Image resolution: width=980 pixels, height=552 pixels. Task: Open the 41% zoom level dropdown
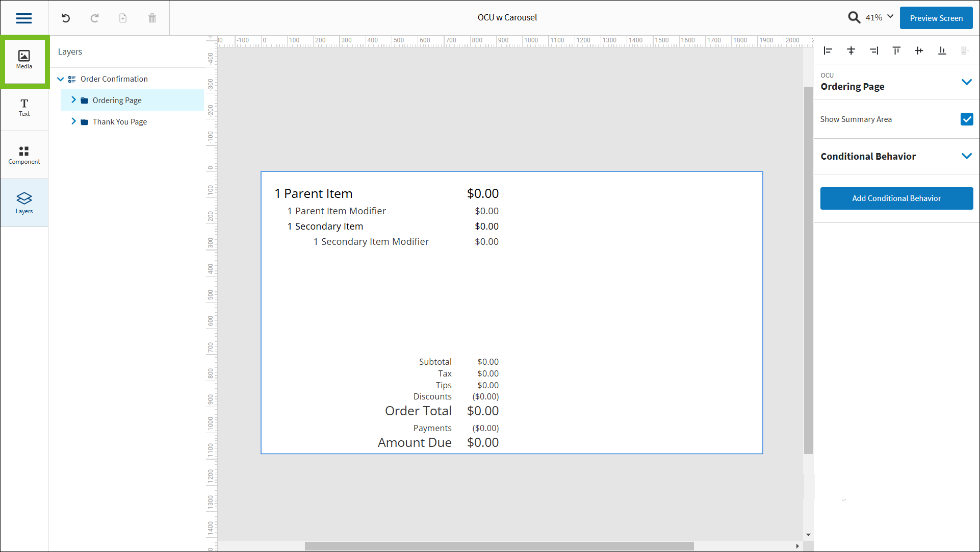pyautogui.click(x=890, y=17)
